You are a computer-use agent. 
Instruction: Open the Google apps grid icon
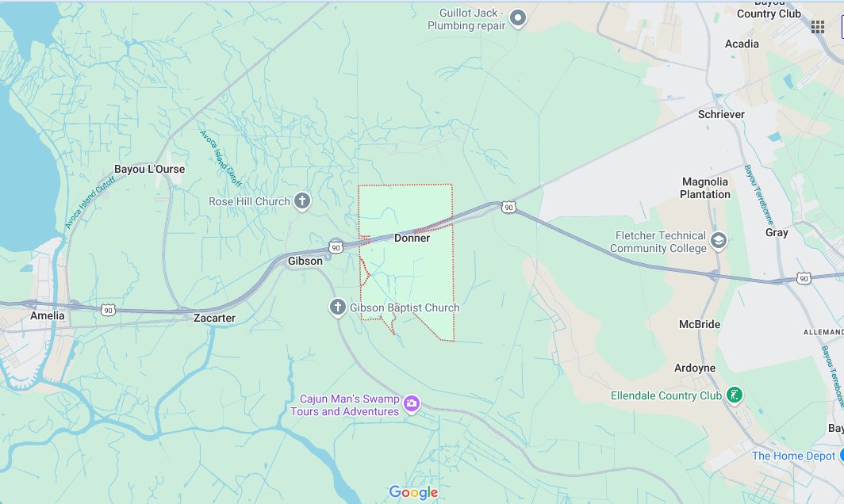818,27
